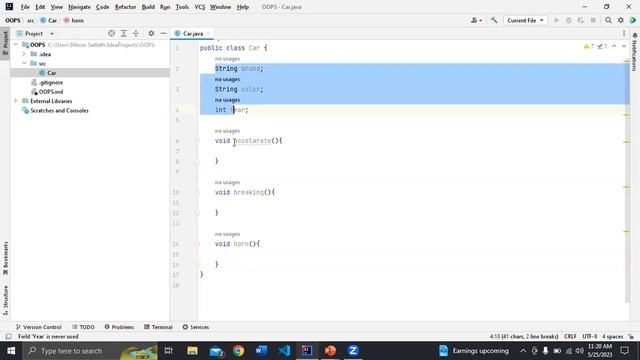Viewport: 640px width, 360px height.
Task: Click the Stop square icon
Action: (593, 20)
